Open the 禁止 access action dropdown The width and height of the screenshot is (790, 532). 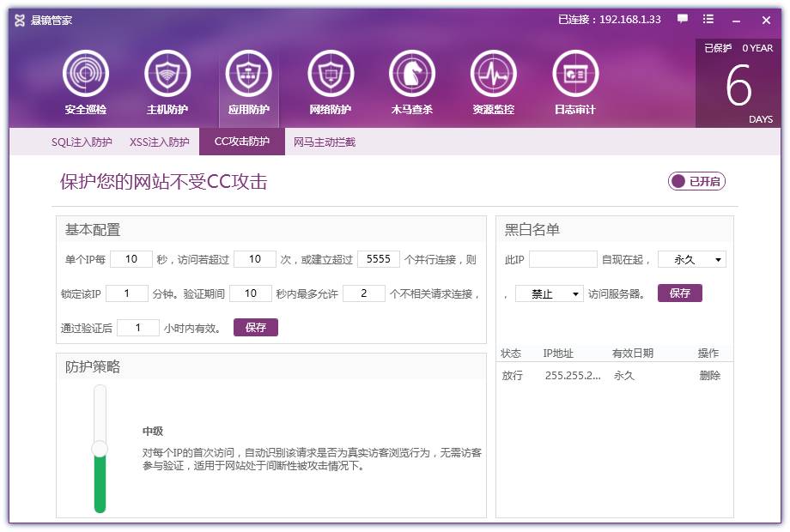tap(549, 293)
